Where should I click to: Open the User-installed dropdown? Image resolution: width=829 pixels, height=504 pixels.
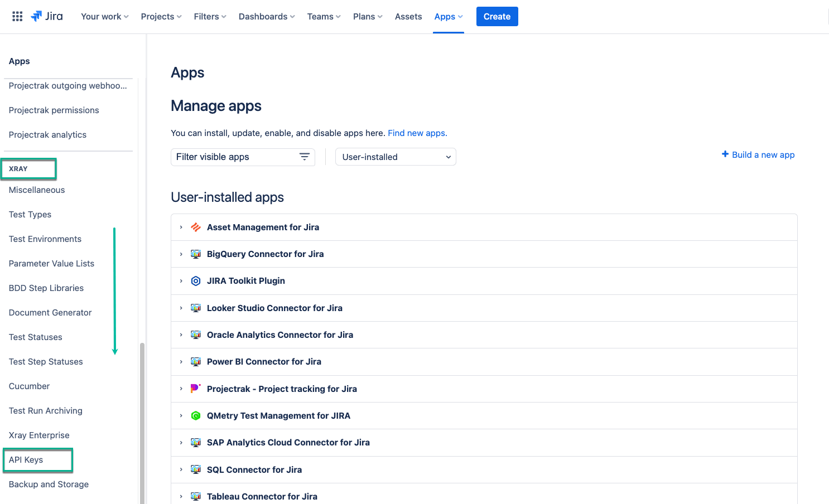[396, 157]
